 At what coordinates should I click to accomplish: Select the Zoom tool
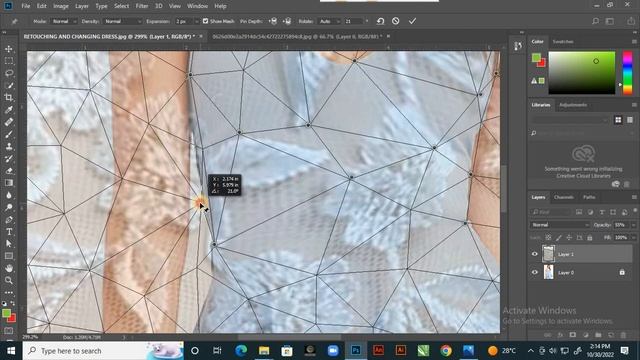click(9, 280)
